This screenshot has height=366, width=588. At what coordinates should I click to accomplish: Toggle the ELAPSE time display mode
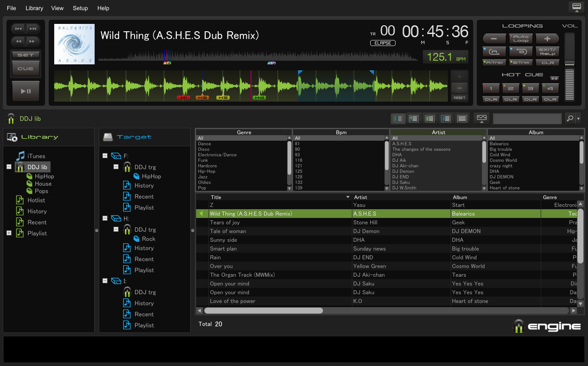tap(383, 43)
